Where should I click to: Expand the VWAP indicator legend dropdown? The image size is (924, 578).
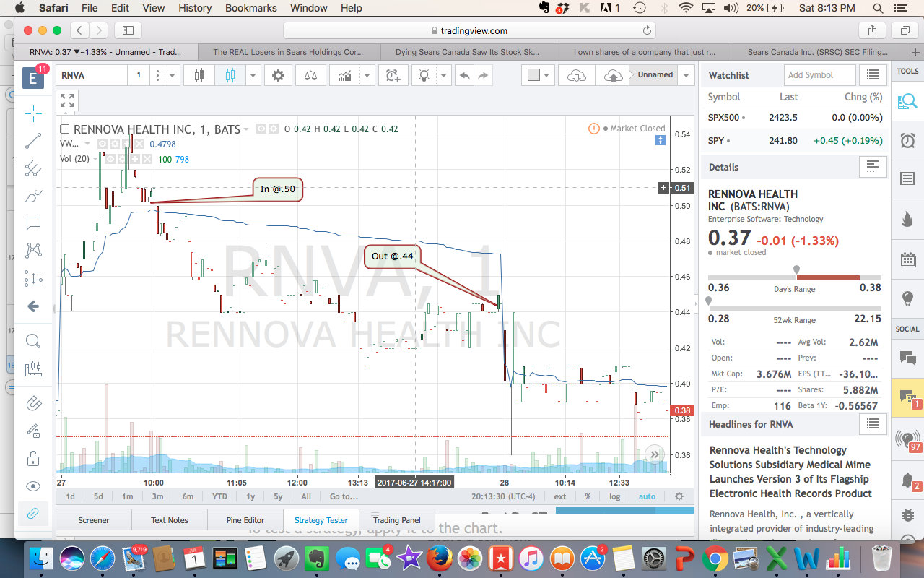(88, 144)
